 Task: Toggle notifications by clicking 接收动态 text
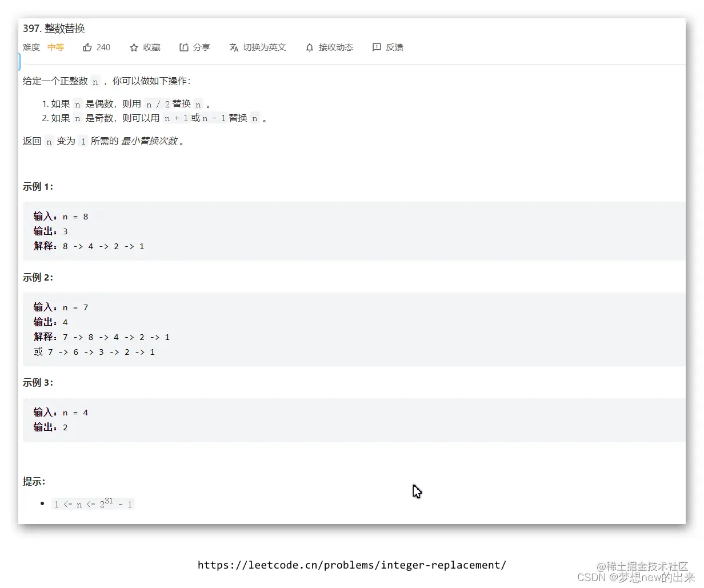coord(337,47)
